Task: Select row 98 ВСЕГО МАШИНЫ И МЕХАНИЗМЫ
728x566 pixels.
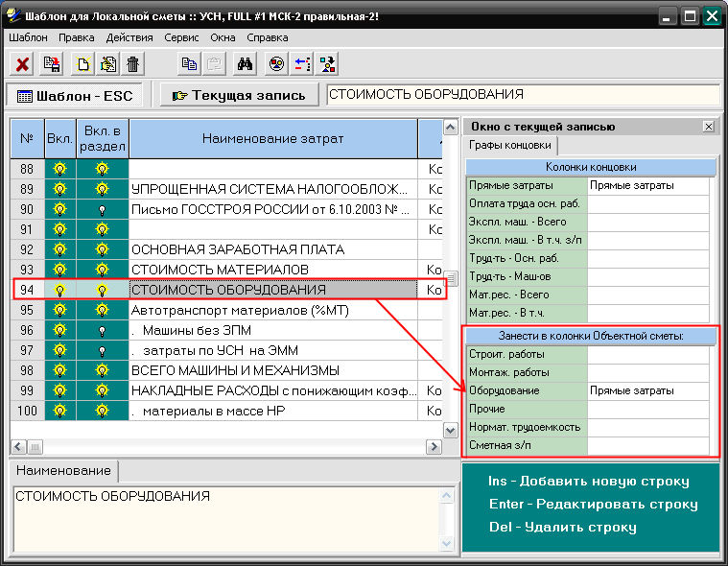Action: tap(272, 370)
